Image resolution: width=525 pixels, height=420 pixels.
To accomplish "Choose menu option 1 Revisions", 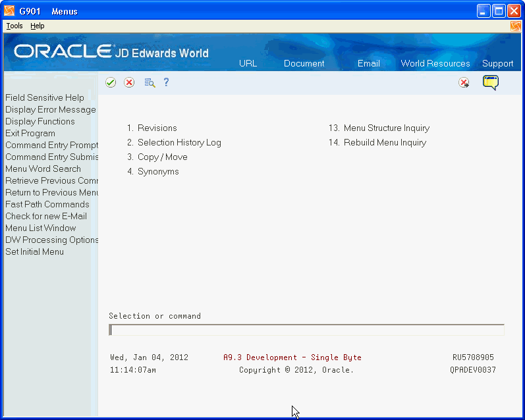I will coord(152,128).
